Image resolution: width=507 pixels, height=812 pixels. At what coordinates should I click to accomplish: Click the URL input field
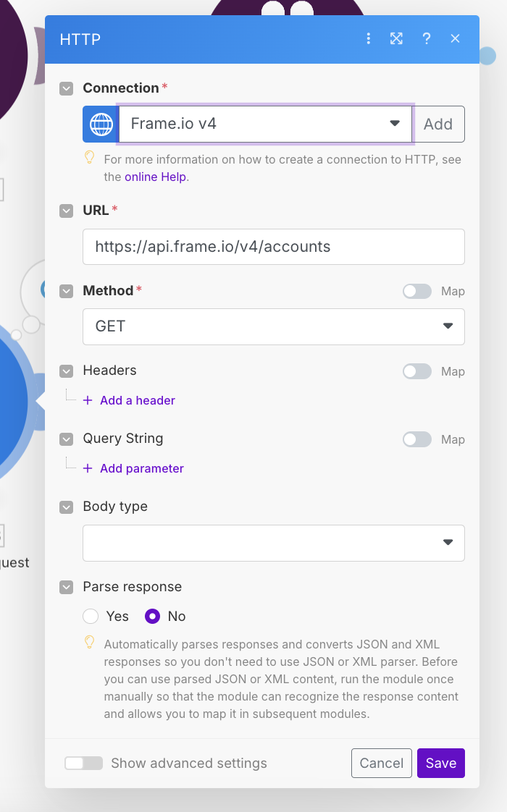coord(274,247)
